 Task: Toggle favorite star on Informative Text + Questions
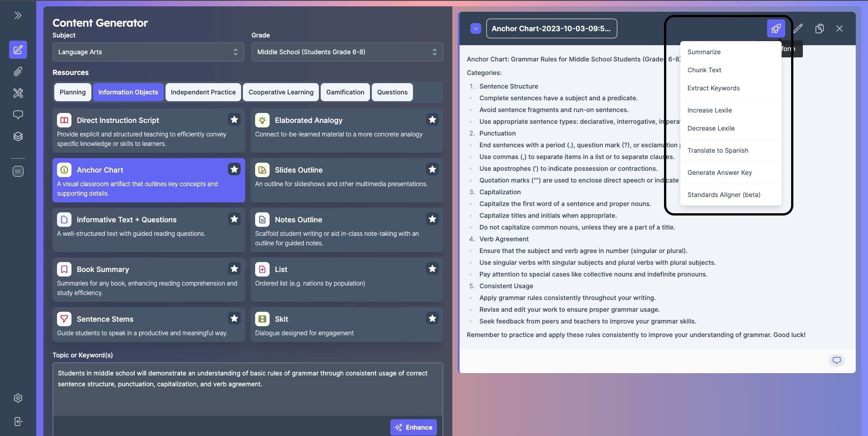[x=234, y=219]
